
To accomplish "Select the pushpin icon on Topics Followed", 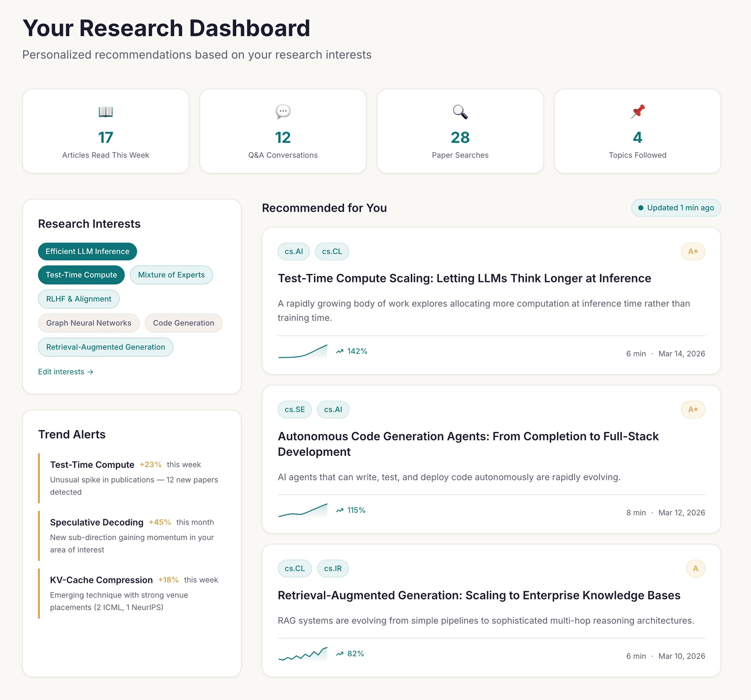I will [638, 112].
